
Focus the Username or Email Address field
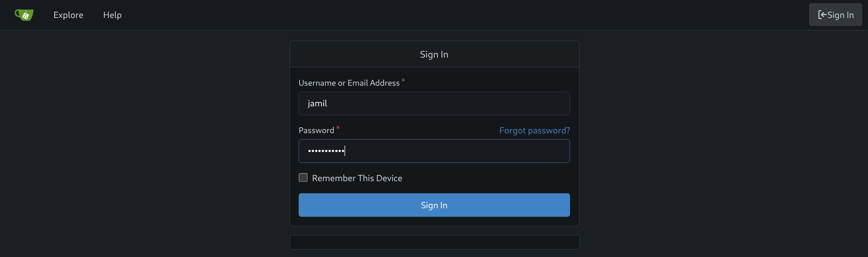click(x=434, y=104)
